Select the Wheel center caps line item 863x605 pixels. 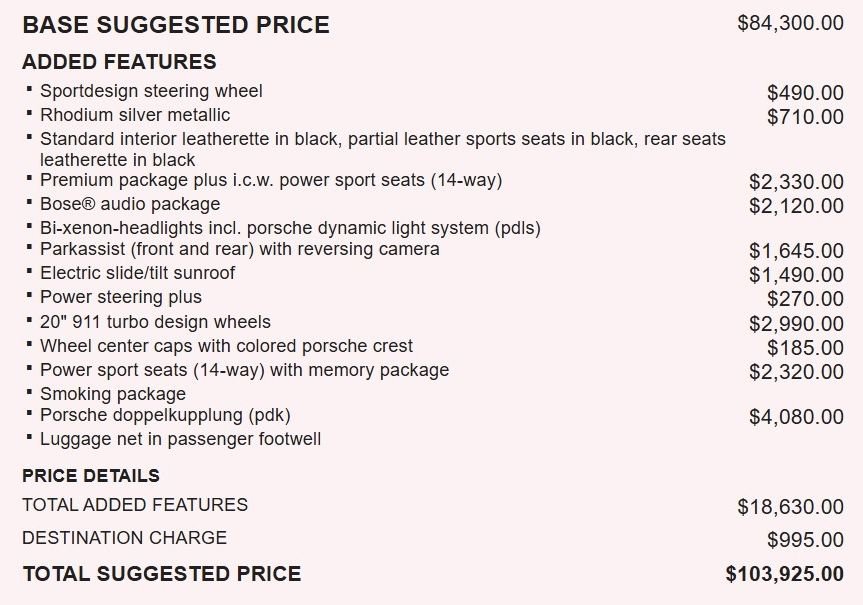tap(226, 346)
